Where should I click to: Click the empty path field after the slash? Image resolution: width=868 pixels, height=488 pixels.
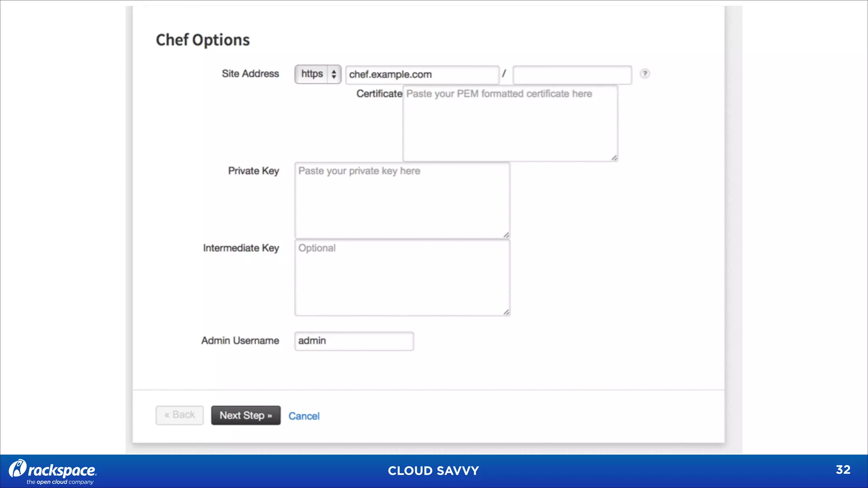click(572, 75)
